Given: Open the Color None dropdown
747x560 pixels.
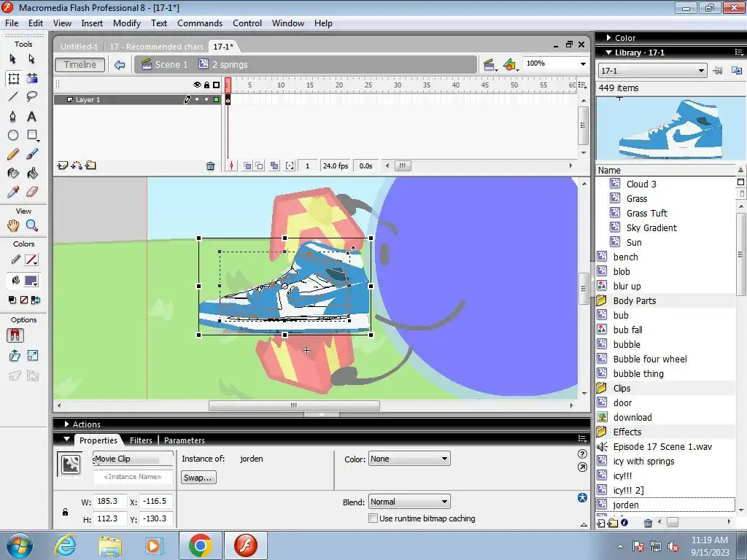Looking at the screenshot, I should (409, 459).
